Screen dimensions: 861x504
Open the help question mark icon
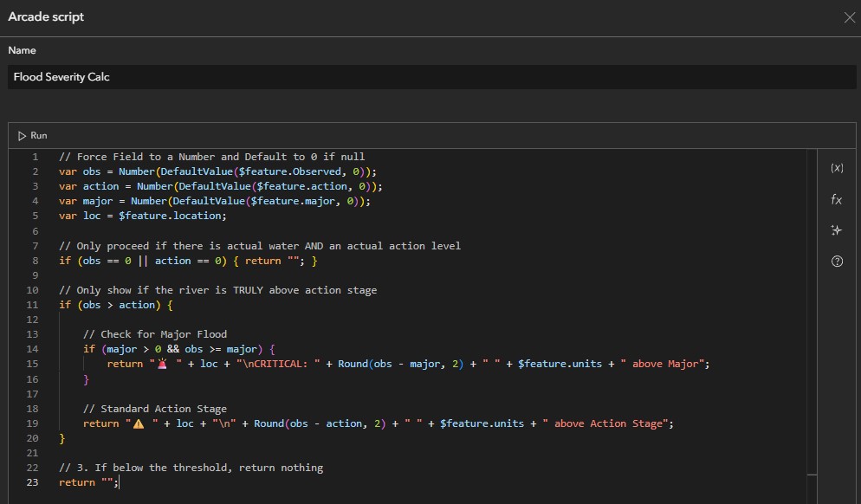coord(837,262)
